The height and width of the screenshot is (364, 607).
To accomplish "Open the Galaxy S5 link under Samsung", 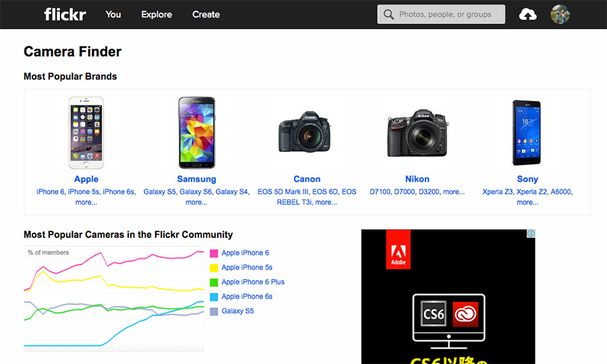I will click(x=159, y=192).
